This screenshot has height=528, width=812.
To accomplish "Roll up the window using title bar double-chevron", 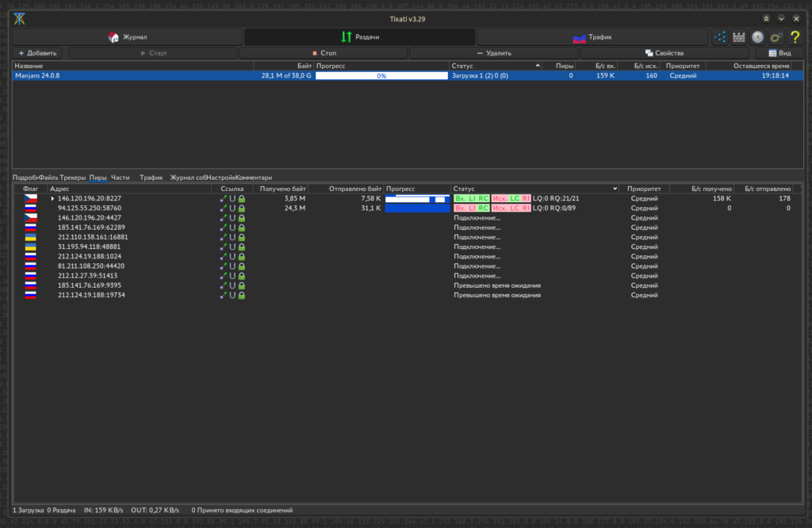I will (x=766, y=19).
